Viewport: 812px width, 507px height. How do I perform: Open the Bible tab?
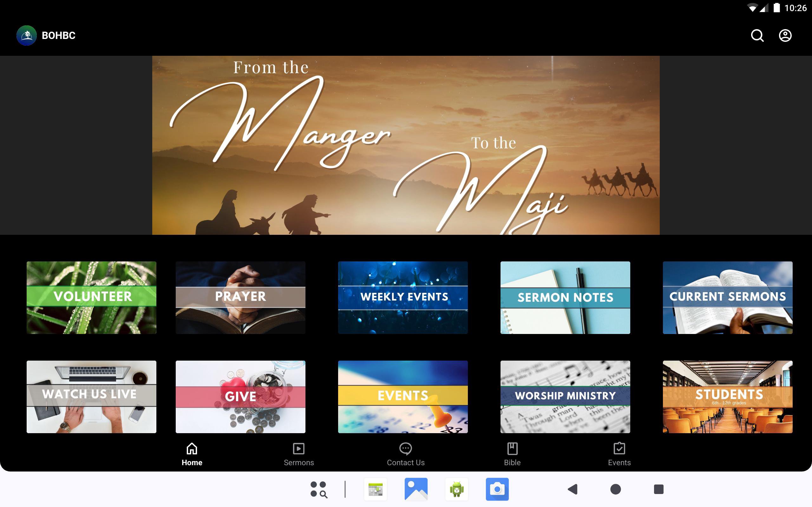pyautogui.click(x=512, y=454)
